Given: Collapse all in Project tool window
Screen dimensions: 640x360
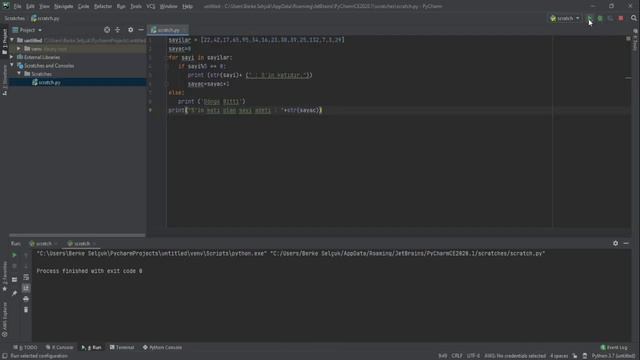Looking at the screenshot, I should [x=118, y=30].
